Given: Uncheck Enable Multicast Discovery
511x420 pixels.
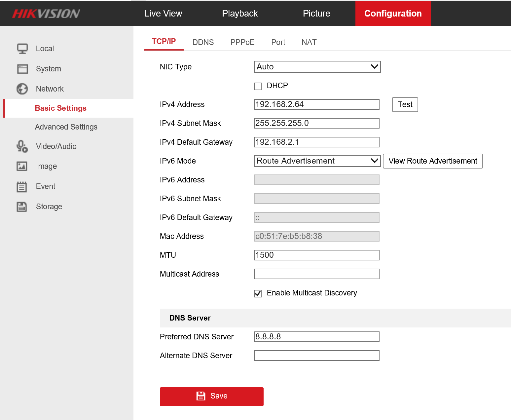Looking at the screenshot, I should point(258,293).
